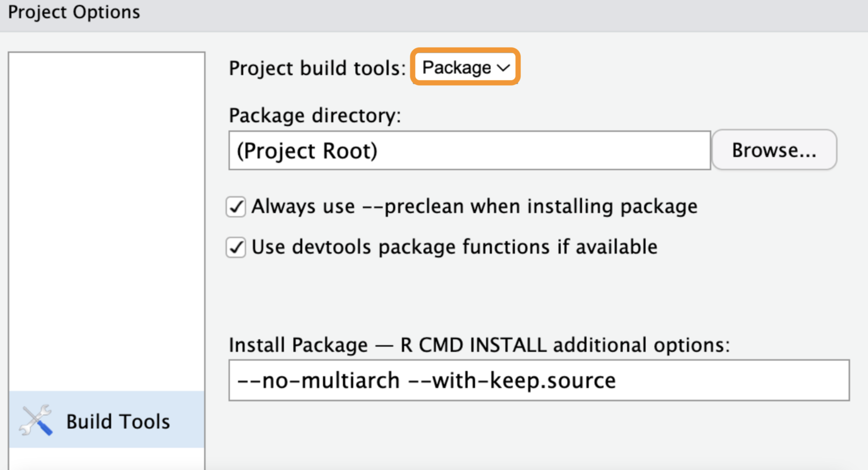Click the Build Tools wrench and screwdriver icon

click(36, 420)
